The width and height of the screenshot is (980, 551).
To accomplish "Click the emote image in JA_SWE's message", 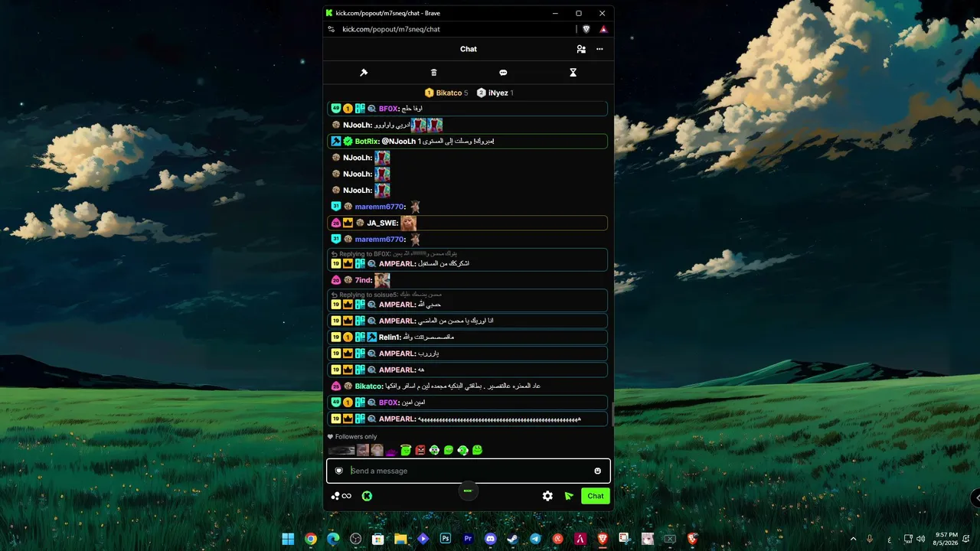I will pyautogui.click(x=408, y=223).
